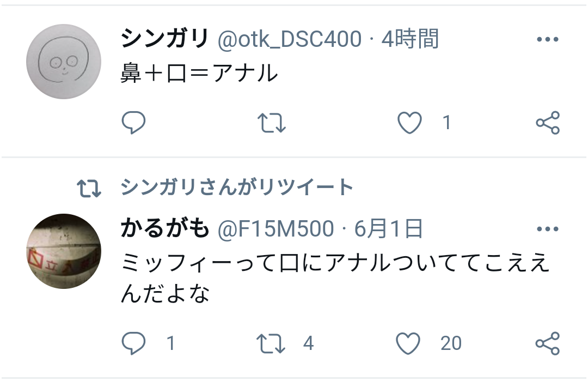
Task: Like シンガリ's tweet with heart icon
Action: pos(409,123)
